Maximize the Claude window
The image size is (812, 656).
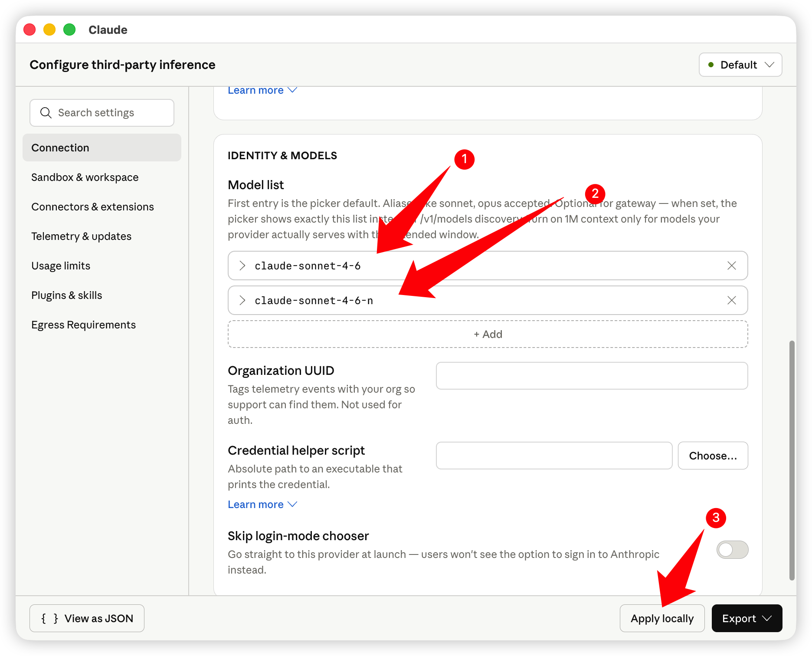(x=69, y=30)
